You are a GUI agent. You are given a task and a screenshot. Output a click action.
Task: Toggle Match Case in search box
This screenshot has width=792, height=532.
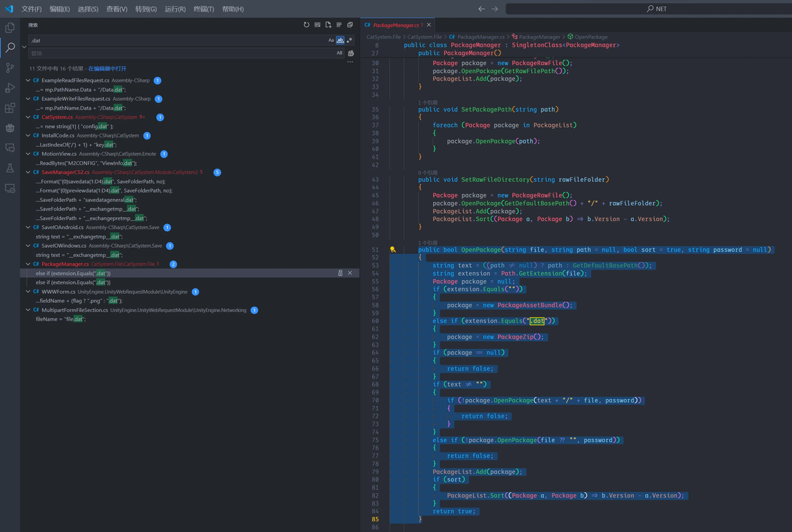331,40
